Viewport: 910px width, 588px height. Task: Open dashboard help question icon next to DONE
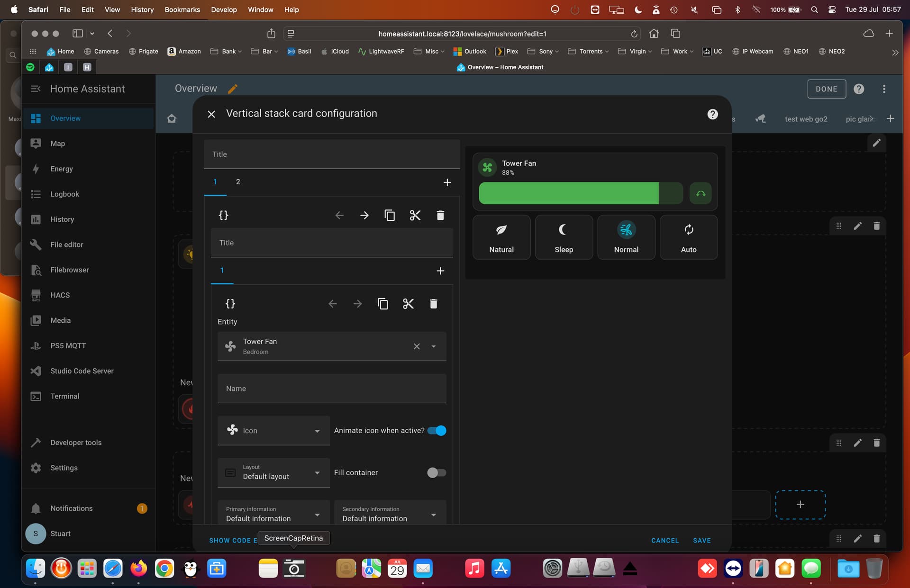(x=859, y=89)
